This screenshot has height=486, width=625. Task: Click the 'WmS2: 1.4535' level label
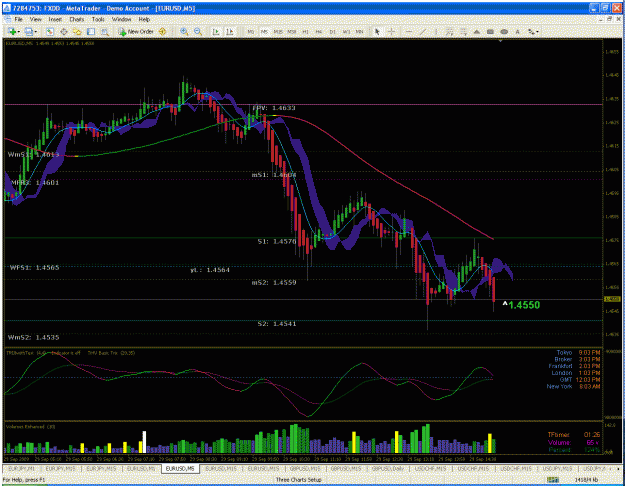point(33,337)
